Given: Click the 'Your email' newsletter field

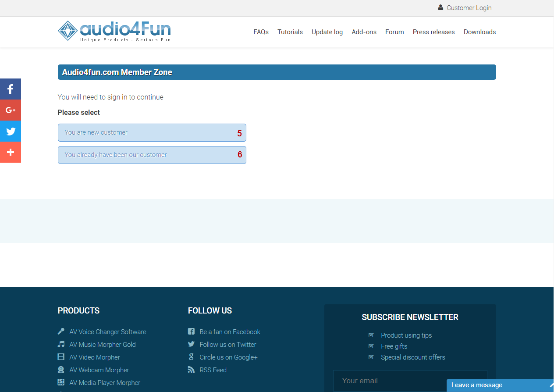Looking at the screenshot, I should click(x=410, y=381).
